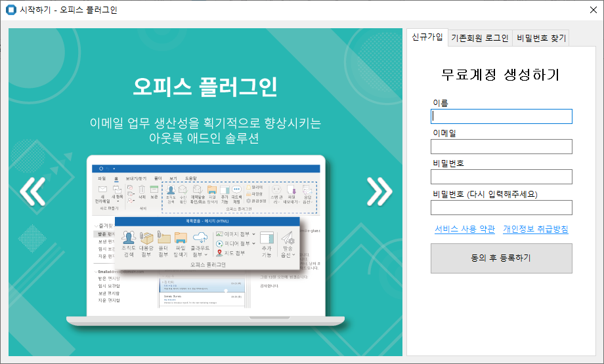Go to the previous slide with left arrows

[33, 192]
